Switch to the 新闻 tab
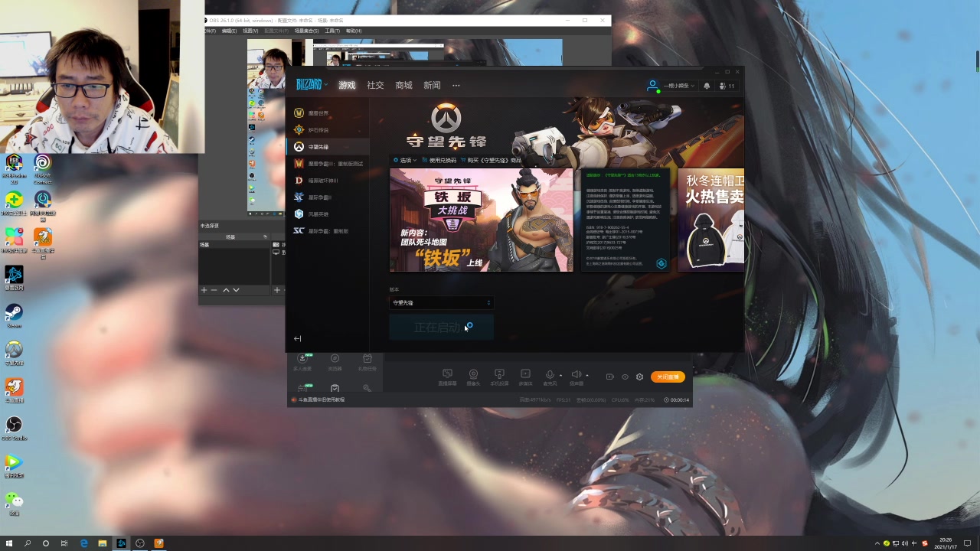980x551 pixels. pos(432,85)
